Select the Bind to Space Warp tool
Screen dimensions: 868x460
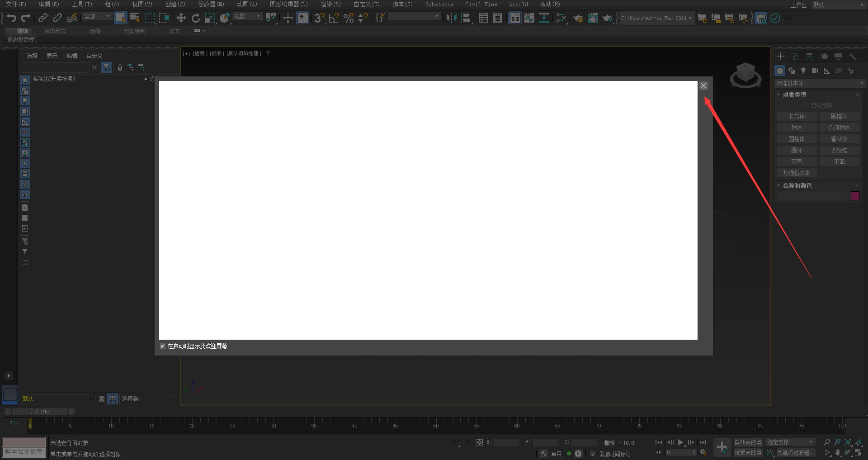(x=72, y=18)
